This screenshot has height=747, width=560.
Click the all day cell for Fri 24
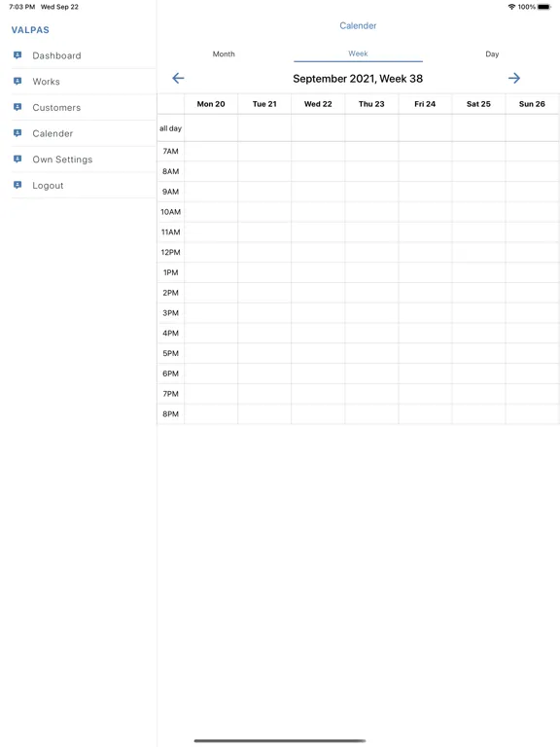[425, 128]
